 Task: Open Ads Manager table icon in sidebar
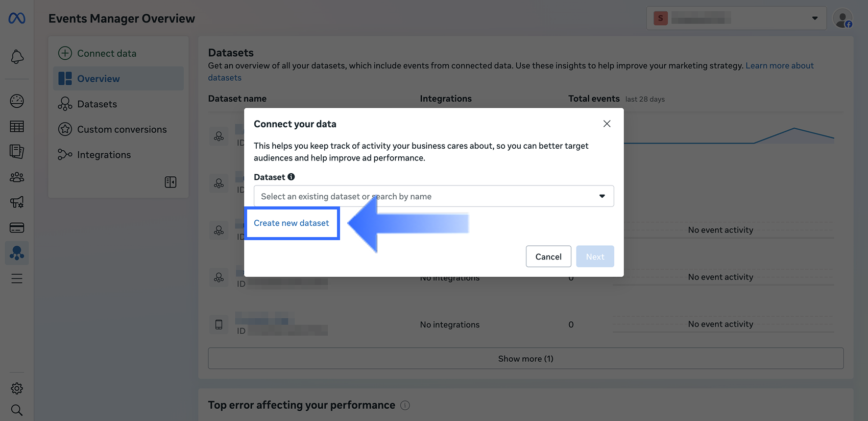tap(17, 126)
